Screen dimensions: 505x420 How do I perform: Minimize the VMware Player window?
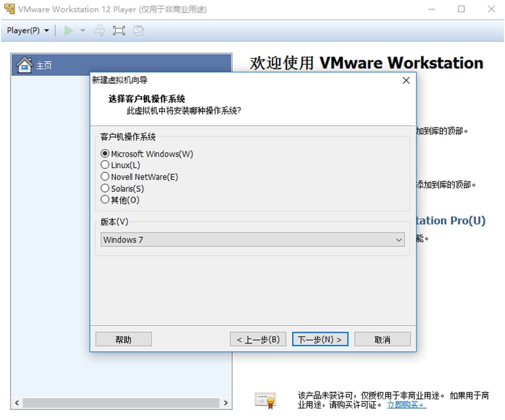432,9
